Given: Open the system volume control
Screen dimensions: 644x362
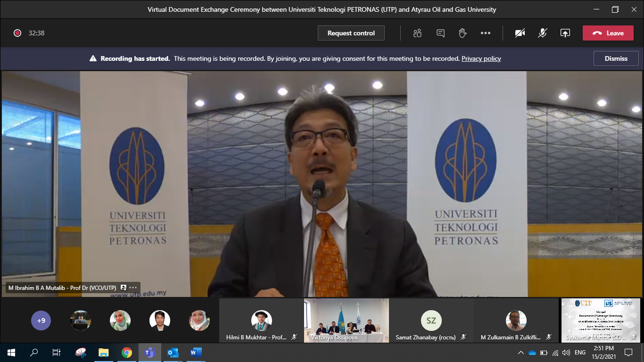Looking at the screenshot, I should [x=565, y=352].
